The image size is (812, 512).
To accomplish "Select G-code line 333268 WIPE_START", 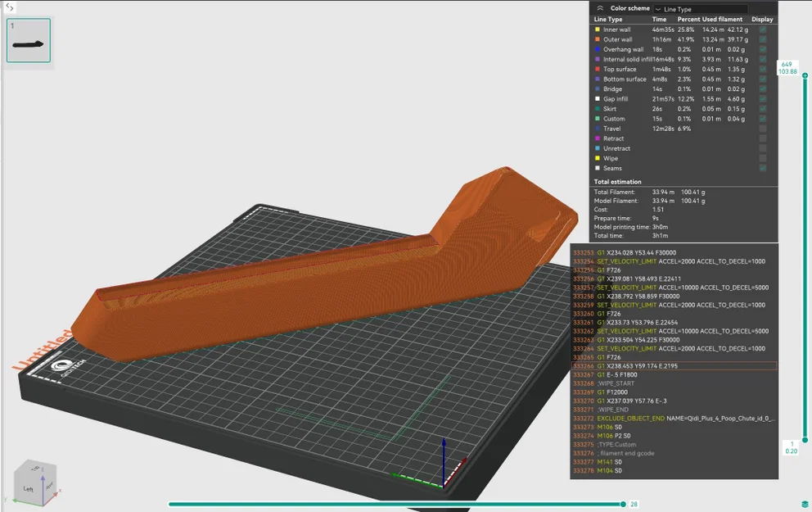I will pos(674,383).
